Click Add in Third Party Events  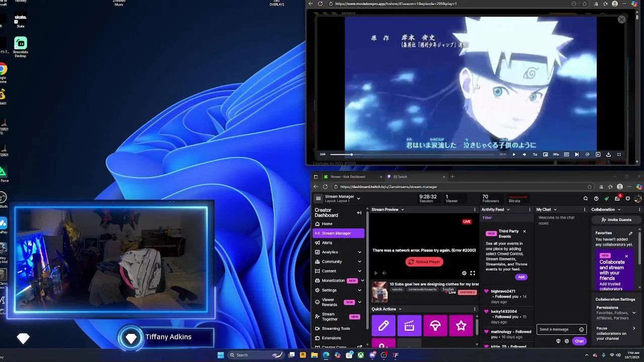[521, 277]
